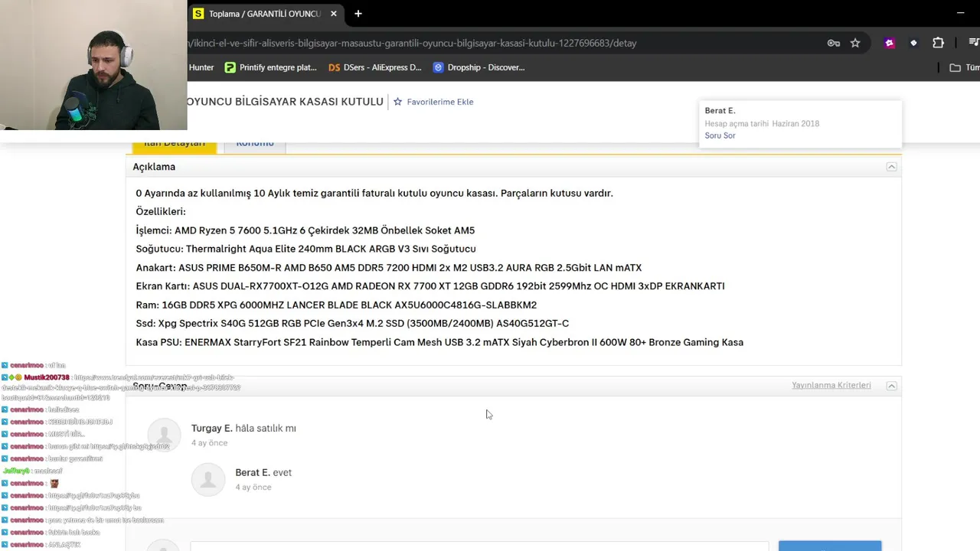
Task: Add listing to favorites via Favorilerime Ekle
Action: point(433,102)
